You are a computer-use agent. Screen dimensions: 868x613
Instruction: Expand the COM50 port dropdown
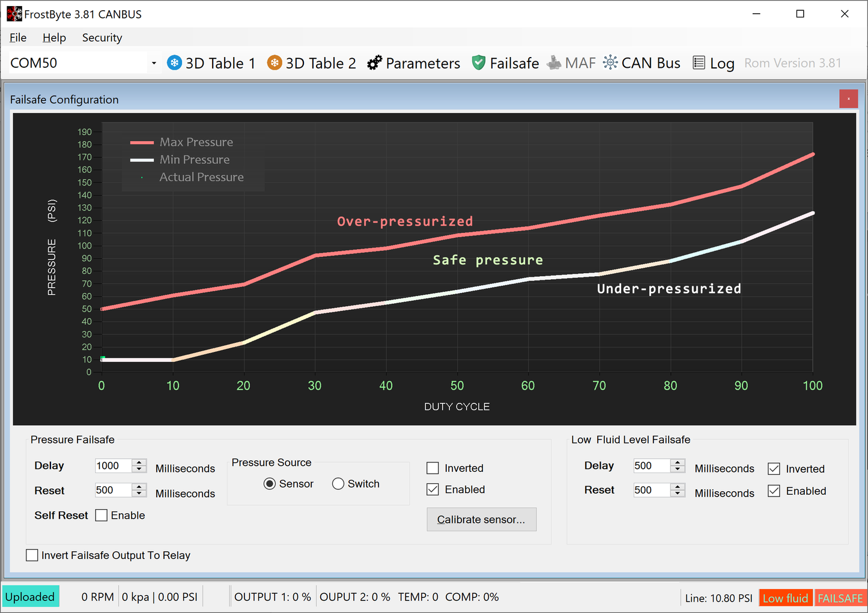pos(154,63)
